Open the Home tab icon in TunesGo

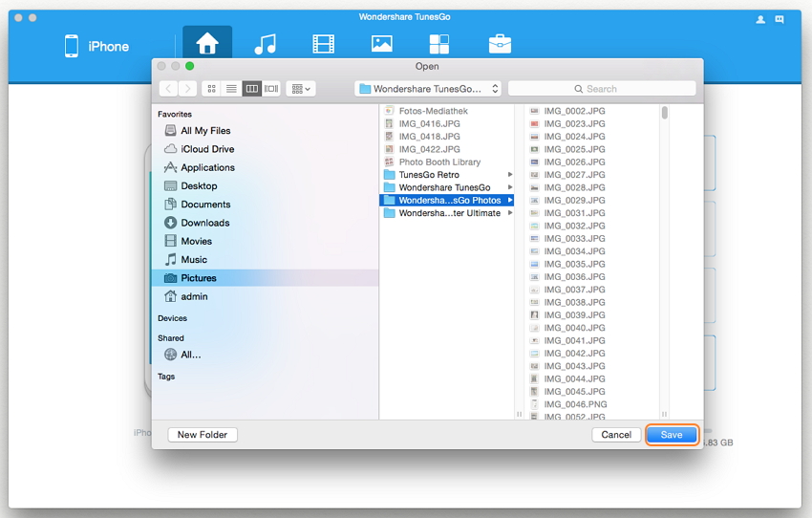[206, 44]
